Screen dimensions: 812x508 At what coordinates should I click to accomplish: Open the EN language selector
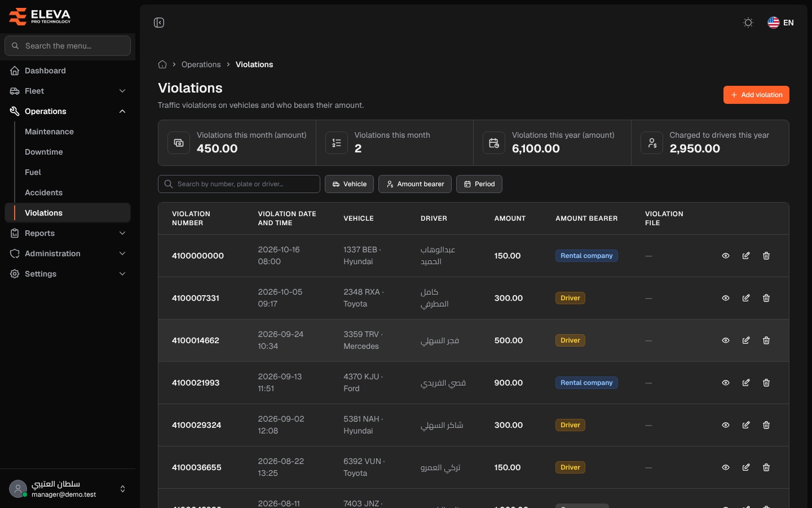coord(780,23)
